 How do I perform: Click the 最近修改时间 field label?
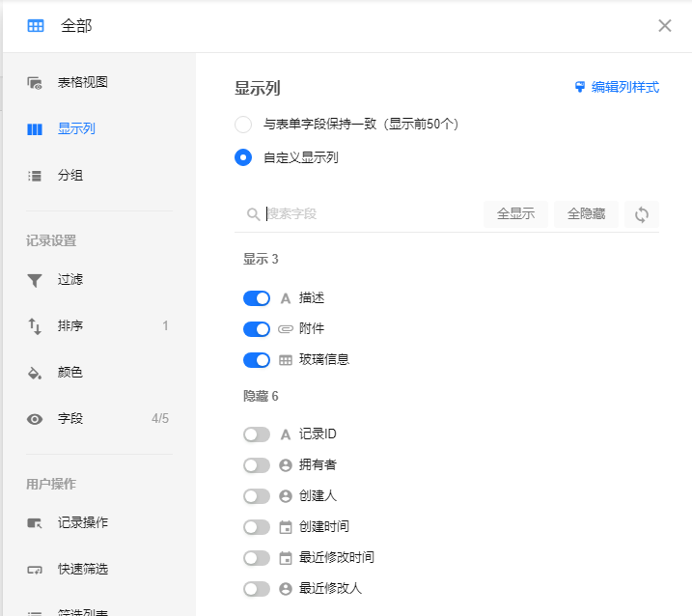[336, 558]
